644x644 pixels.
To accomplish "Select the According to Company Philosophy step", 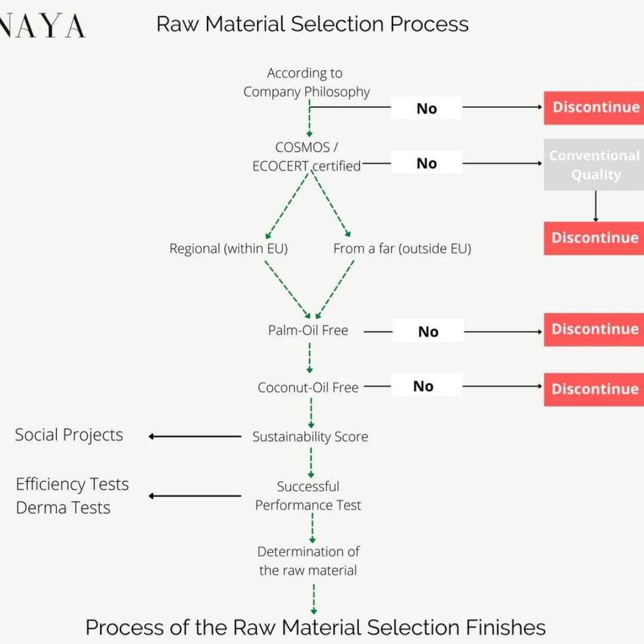I will click(x=306, y=82).
